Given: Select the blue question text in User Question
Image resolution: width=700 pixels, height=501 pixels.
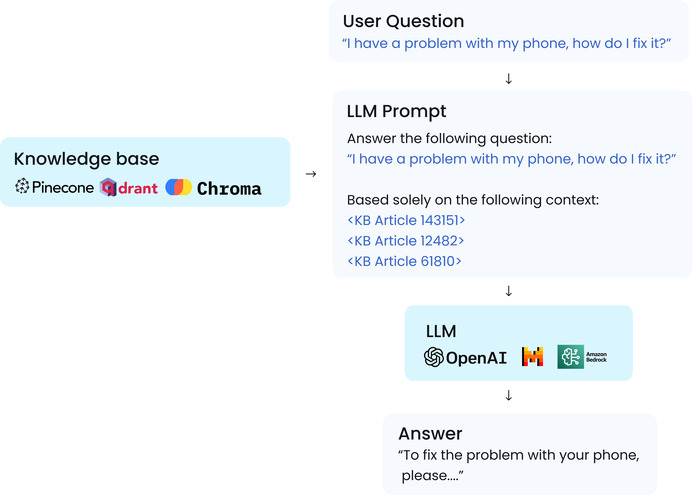Looking at the screenshot, I should click(x=507, y=43).
